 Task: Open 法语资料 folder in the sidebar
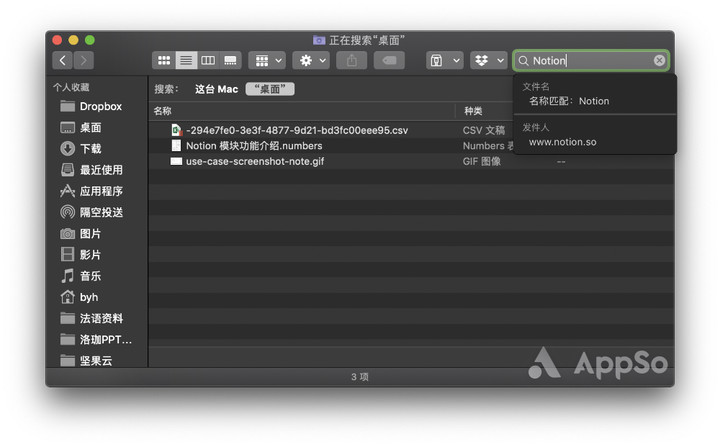tap(92, 318)
